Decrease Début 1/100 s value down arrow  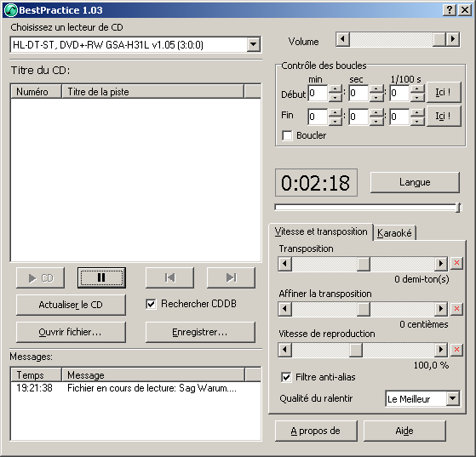tap(417, 97)
